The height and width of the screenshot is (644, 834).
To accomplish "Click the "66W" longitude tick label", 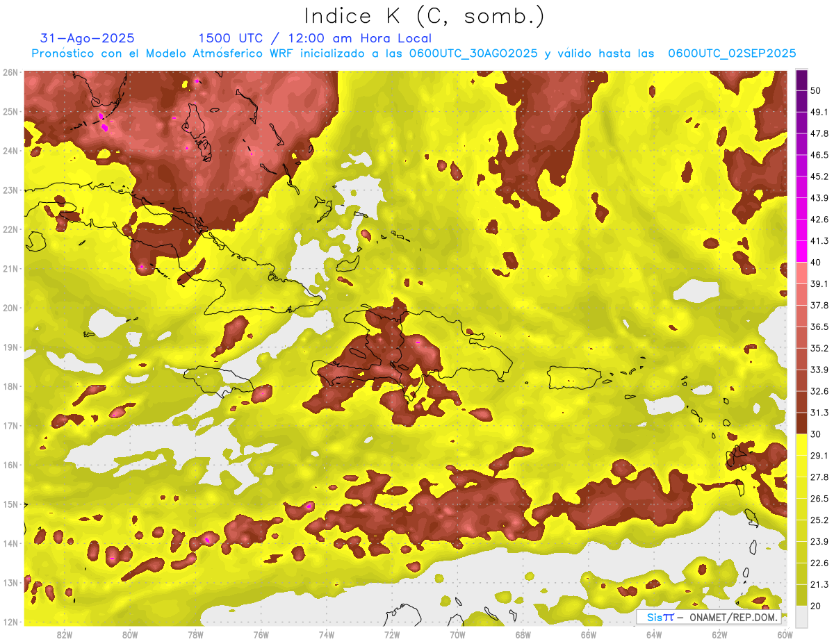I will [588, 634].
